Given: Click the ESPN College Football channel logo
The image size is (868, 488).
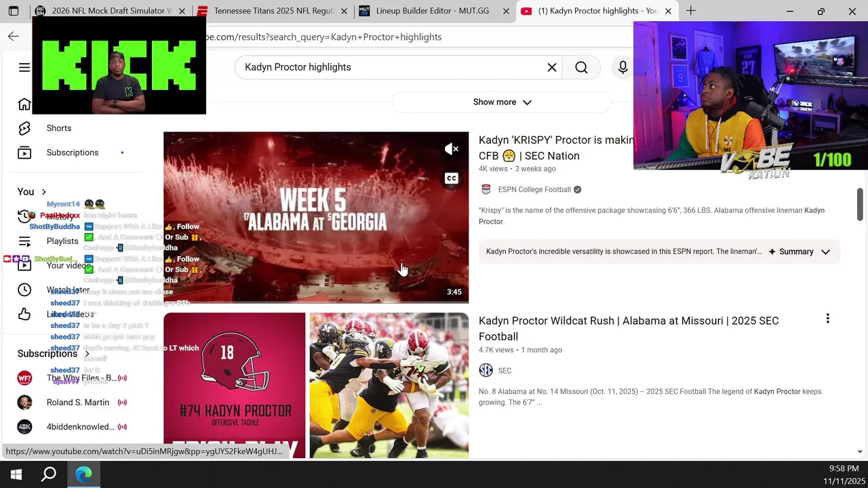Looking at the screenshot, I should 486,190.
